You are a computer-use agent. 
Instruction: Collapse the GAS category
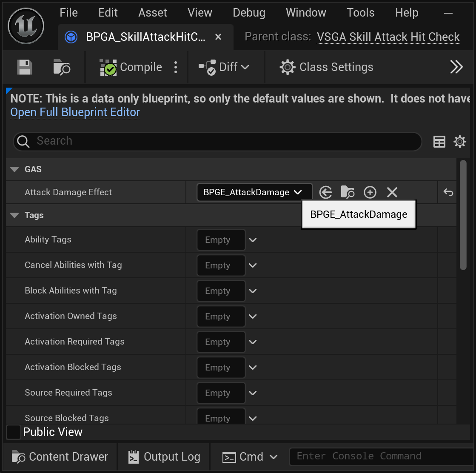(14, 169)
